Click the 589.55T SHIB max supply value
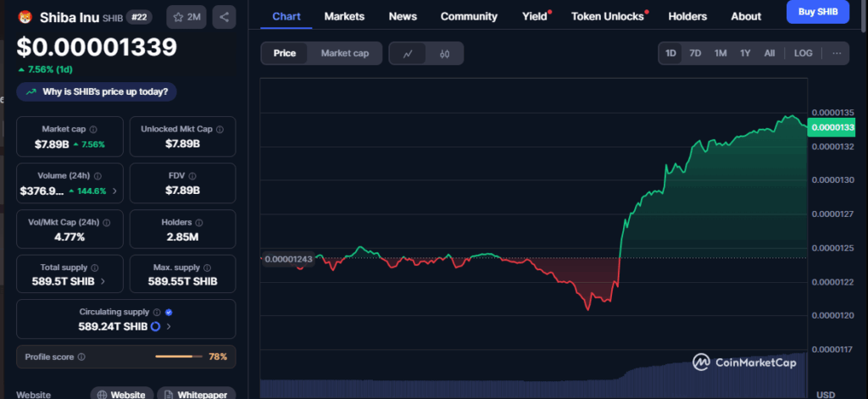This screenshot has width=868, height=399. (183, 281)
